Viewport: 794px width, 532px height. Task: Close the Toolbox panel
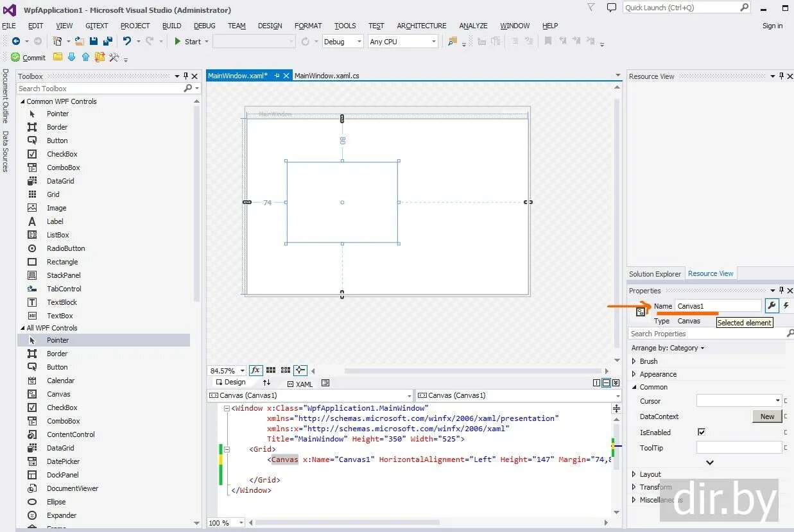coord(195,76)
